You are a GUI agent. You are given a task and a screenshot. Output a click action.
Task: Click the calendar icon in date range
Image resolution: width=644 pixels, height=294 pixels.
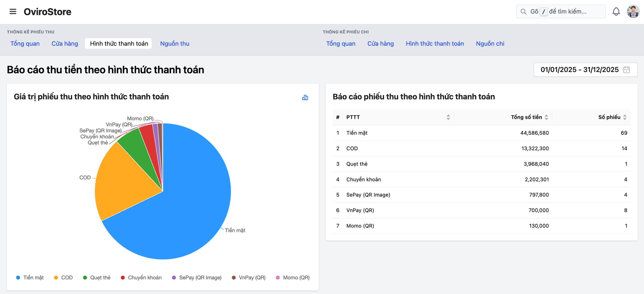click(x=626, y=70)
